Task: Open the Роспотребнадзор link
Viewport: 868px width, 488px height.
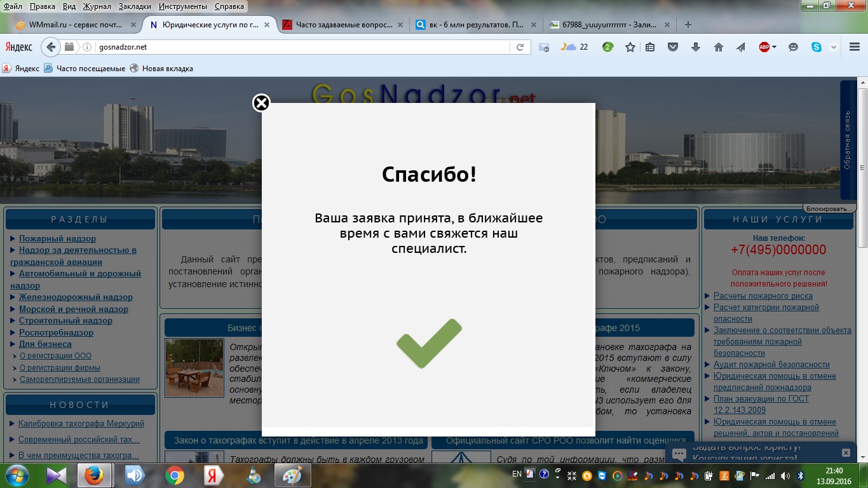Action: point(56,332)
